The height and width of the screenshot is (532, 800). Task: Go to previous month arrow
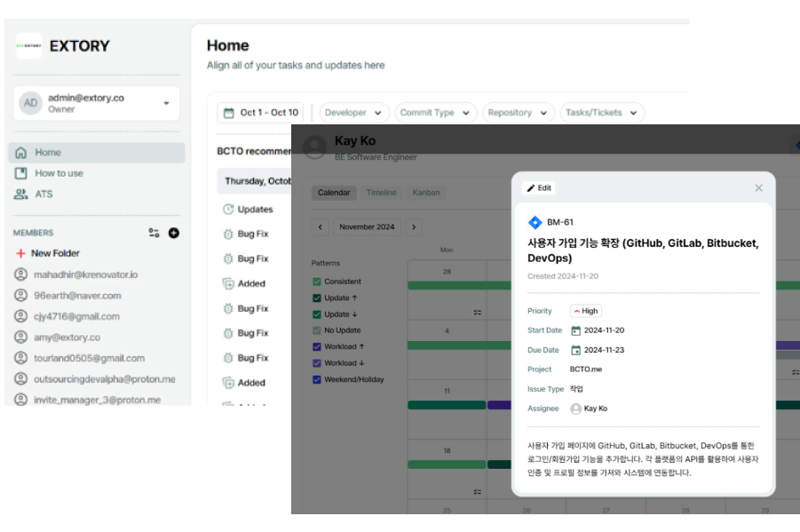(x=321, y=227)
